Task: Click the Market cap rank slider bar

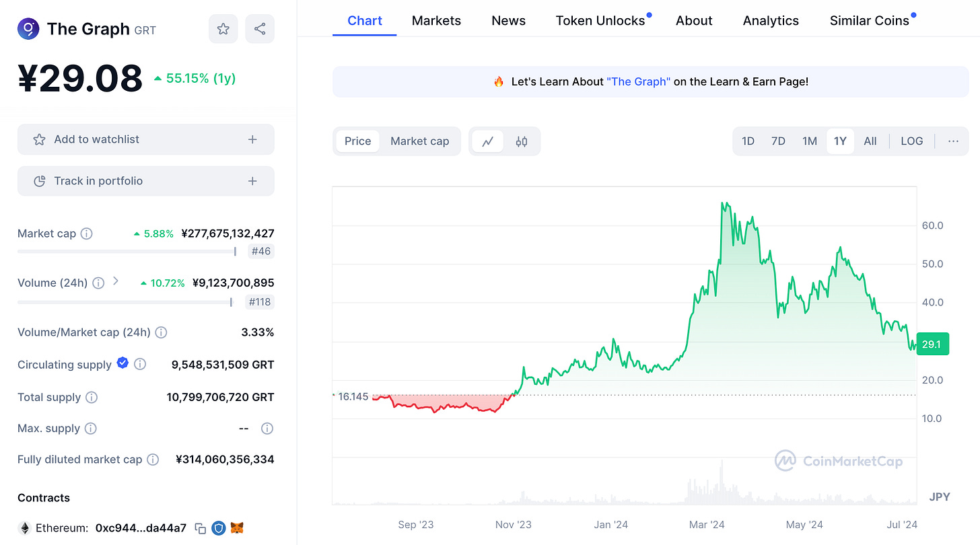Action: point(127,252)
